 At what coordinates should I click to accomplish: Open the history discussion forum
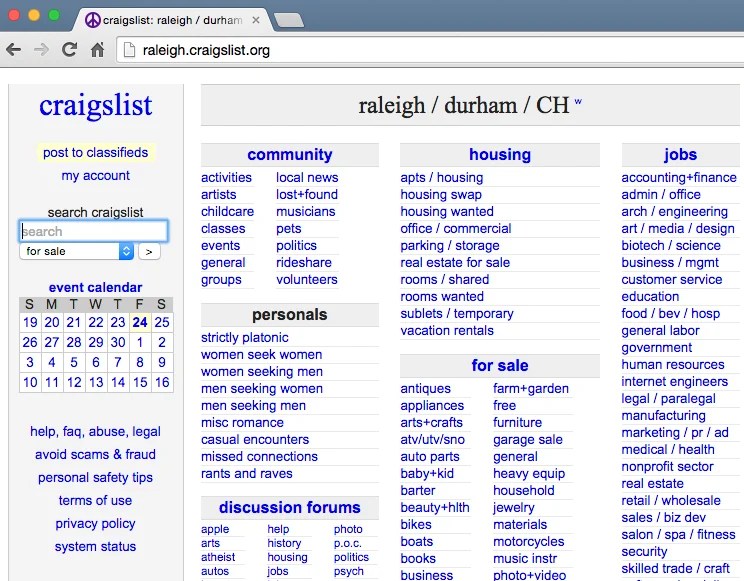(284, 543)
